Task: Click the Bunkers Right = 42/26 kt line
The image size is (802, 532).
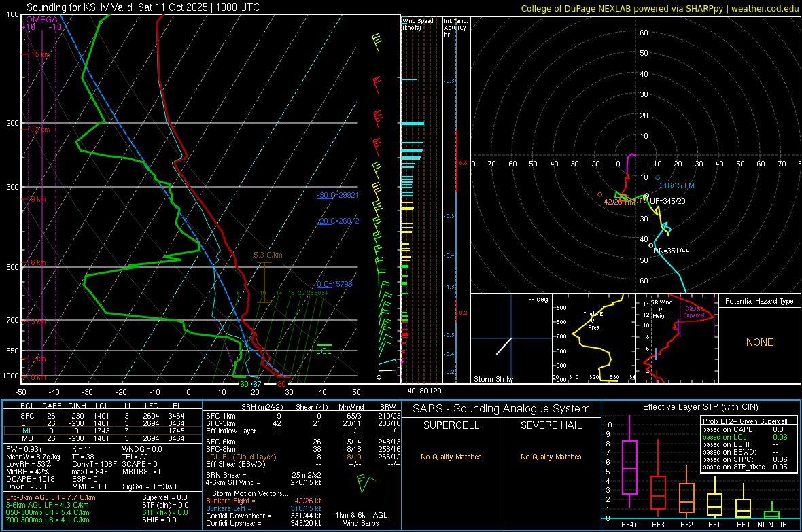Action: 264,501
